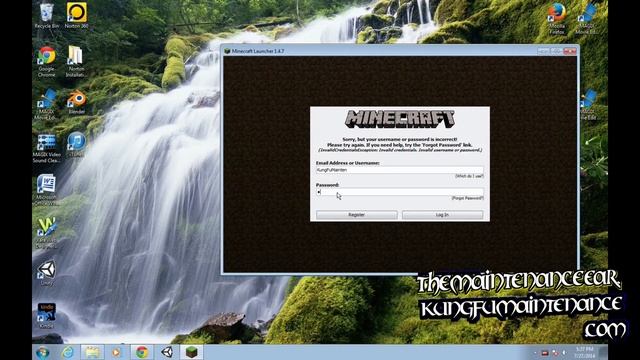Launch iTunes from the desktop
Image resolution: width=640 pixels, height=360 pixels.
pyautogui.click(x=76, y=144)
